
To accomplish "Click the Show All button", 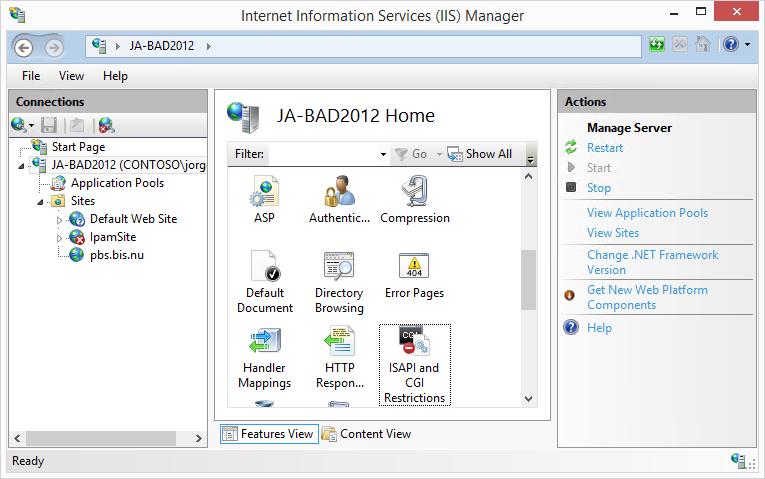I will coord(480,154).
